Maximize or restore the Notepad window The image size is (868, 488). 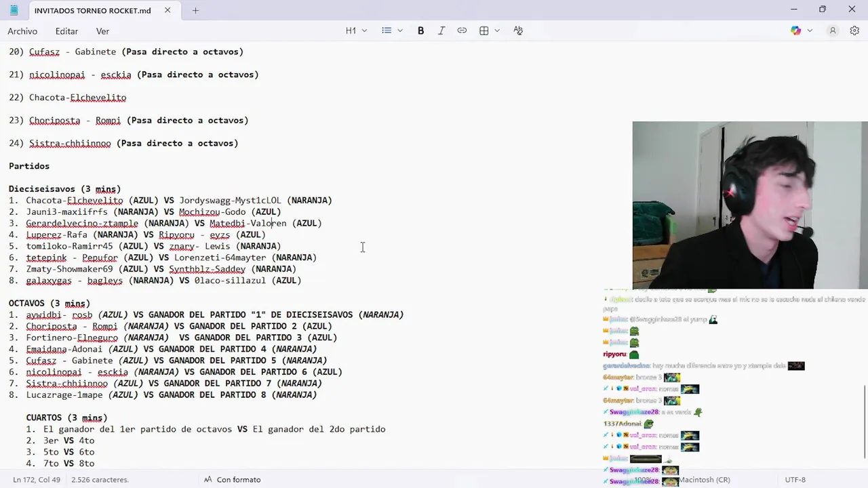coord(823,9)
